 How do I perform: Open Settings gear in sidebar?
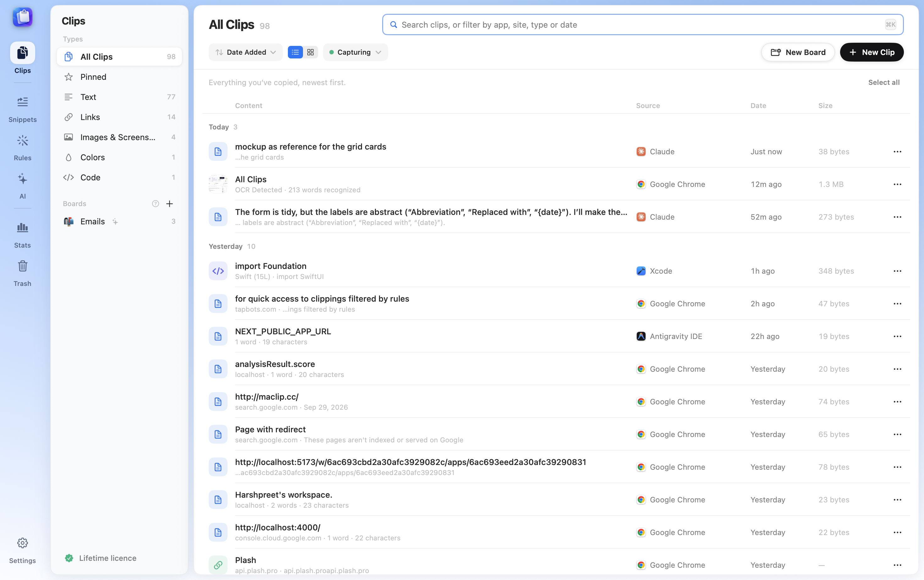(22, 550)
